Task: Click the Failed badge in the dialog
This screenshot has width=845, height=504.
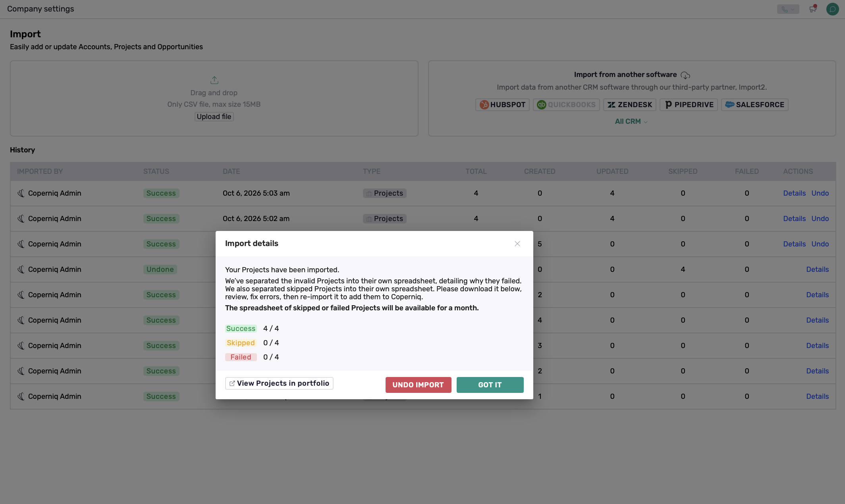Action: pyautogui.click(x=241, y=357)
